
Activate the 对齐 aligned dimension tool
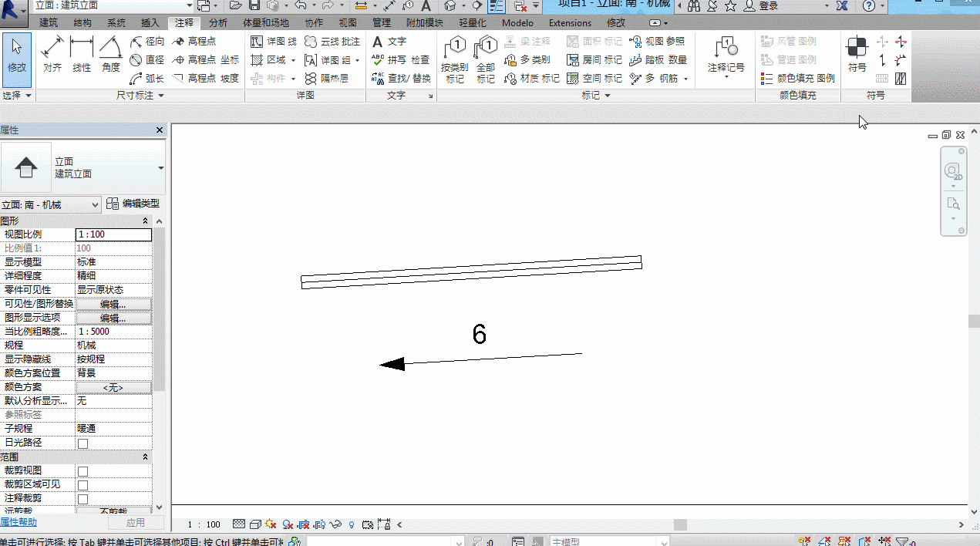point(52,55)
